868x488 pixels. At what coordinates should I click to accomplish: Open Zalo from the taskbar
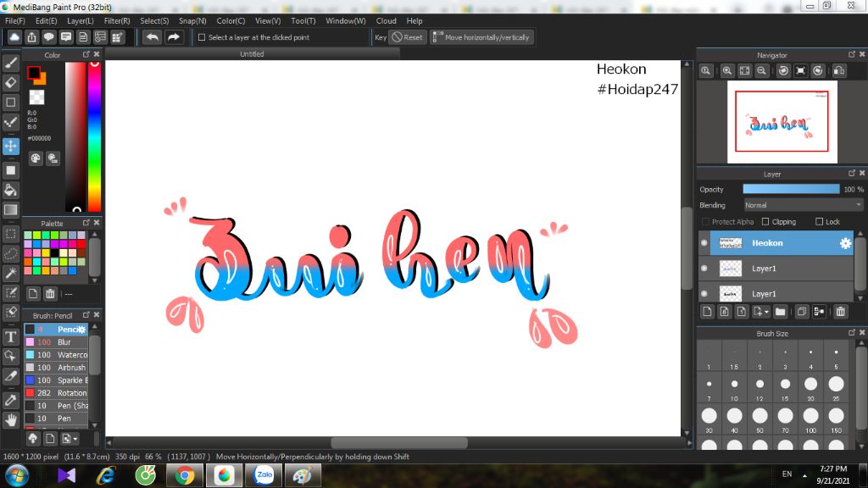[264, 475]
